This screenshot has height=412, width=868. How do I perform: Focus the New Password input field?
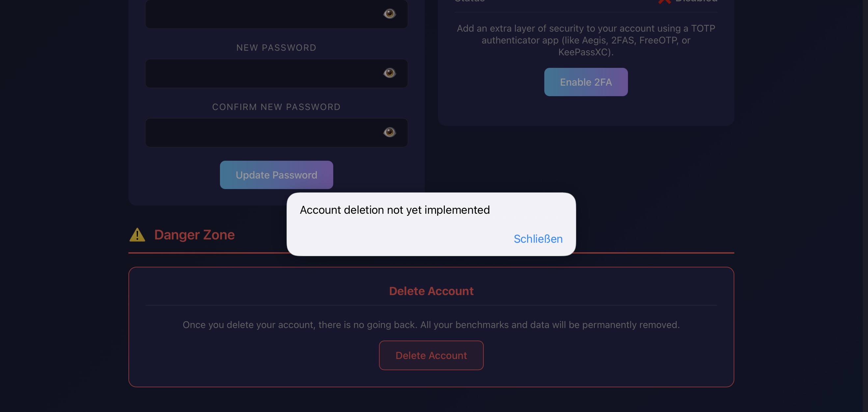coord(263,73)
